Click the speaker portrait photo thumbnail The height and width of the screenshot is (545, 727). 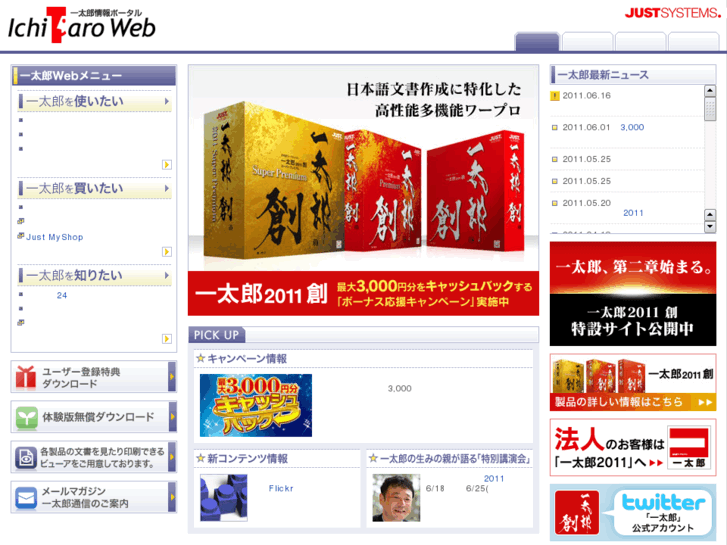[396, 498]
